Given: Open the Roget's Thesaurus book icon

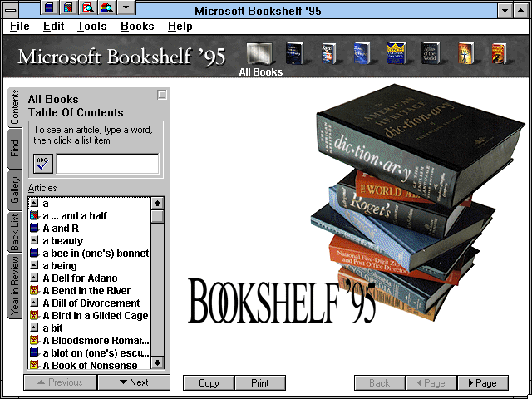Looking at the screenshot, I should tap(328, 53).
